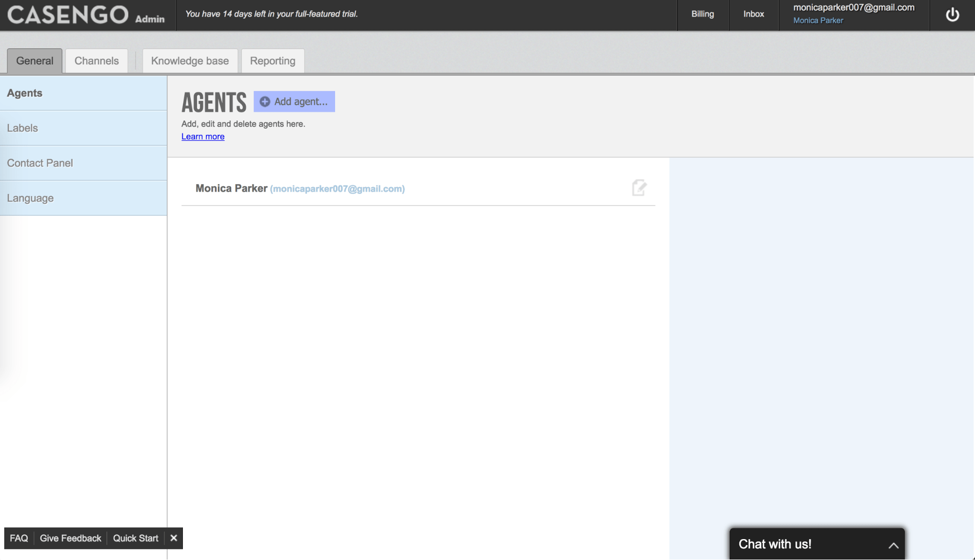
Task: Click the Add agent button
Action: point(294,101)
